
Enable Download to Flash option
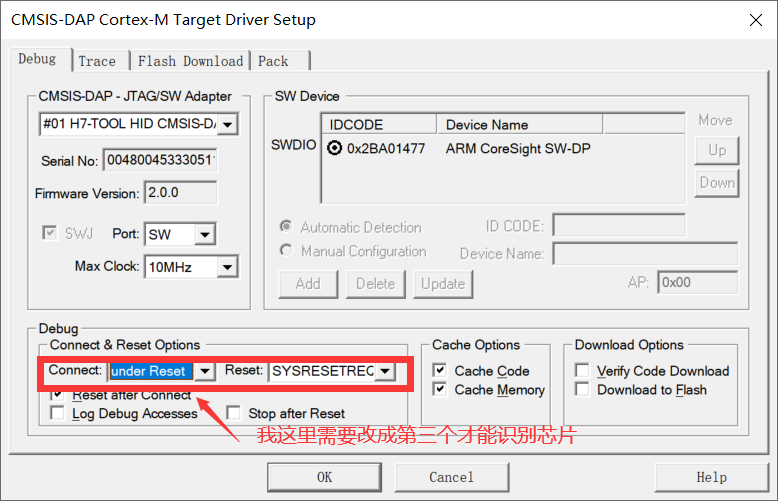(x=583, y=390)
